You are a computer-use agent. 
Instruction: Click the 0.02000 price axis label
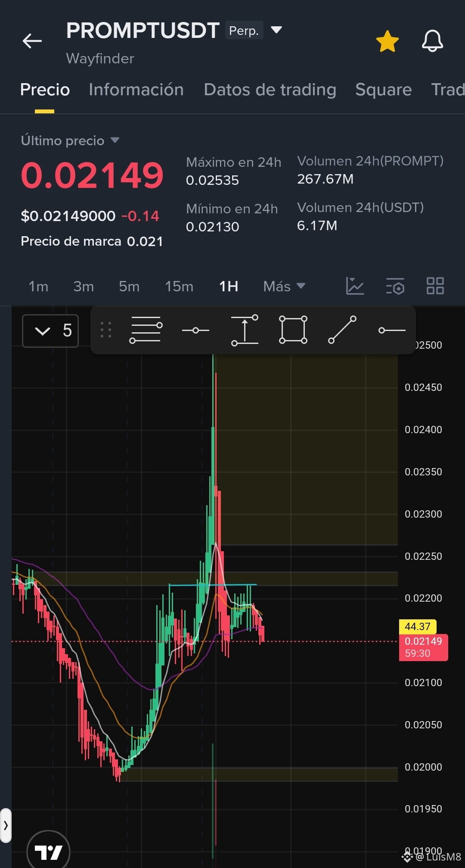[x=423, y=767]
